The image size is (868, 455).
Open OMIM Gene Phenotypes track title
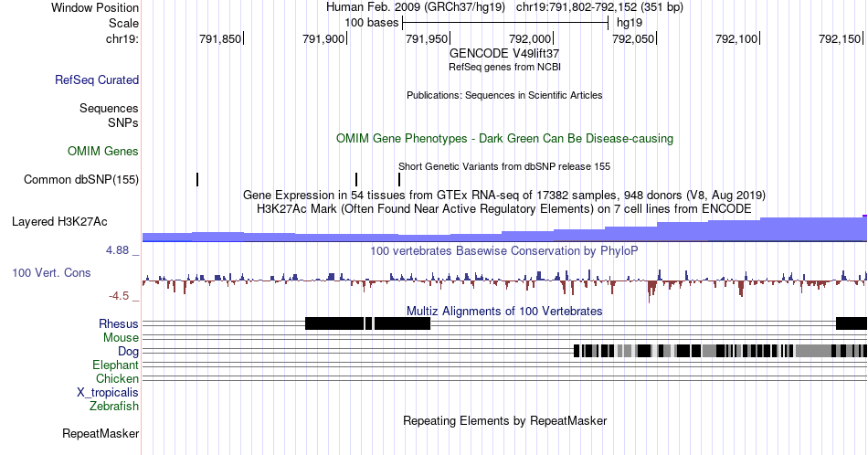[x=504, y=138]
